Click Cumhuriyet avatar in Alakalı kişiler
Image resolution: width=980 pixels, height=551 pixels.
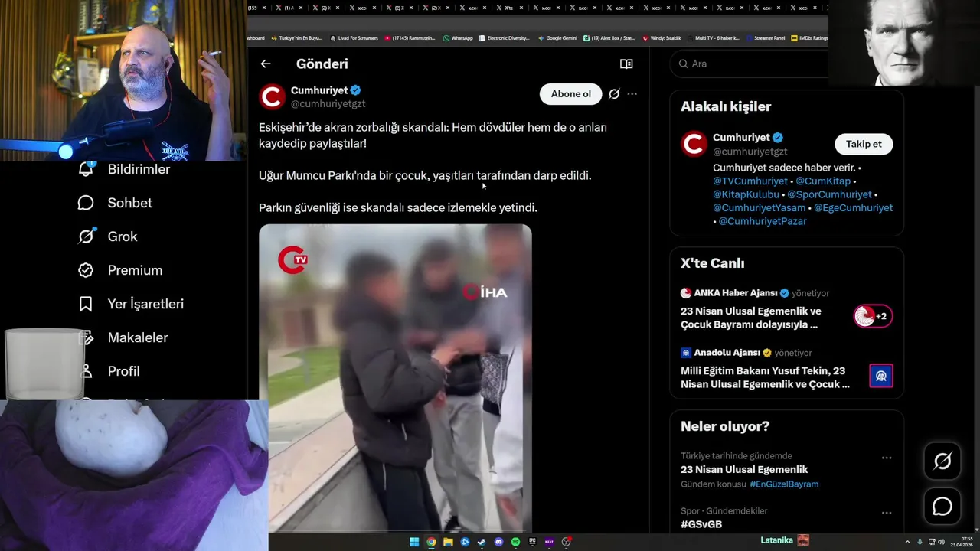pyautogui.click(x=694, y=144)
